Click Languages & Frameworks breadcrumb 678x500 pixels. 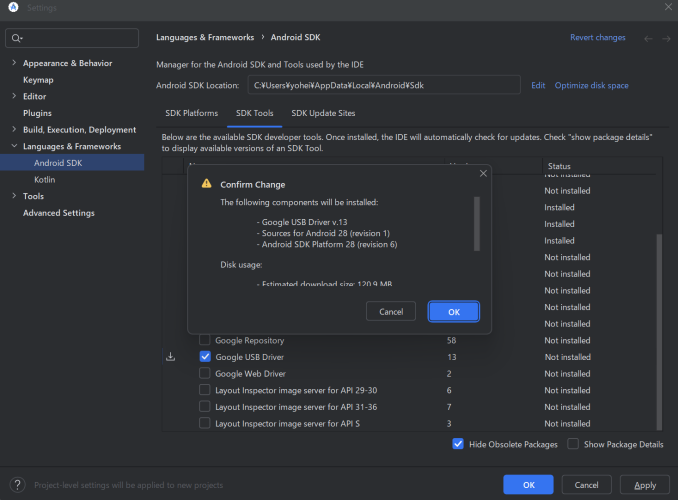205,37
